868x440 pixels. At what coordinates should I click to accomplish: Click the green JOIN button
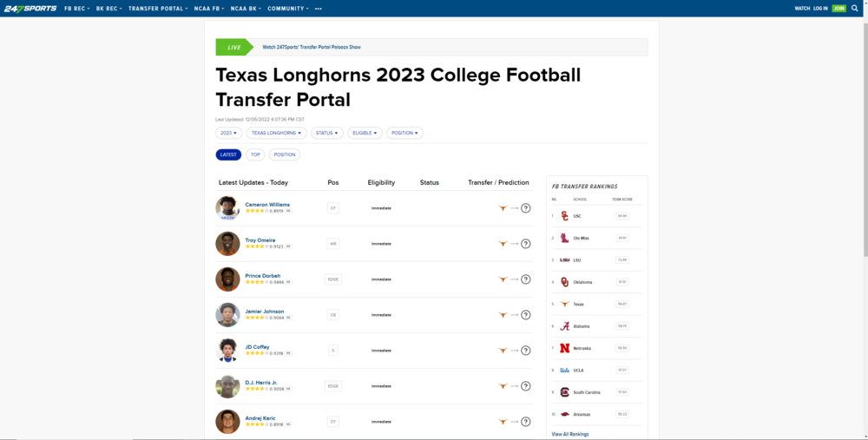point(838,8)
